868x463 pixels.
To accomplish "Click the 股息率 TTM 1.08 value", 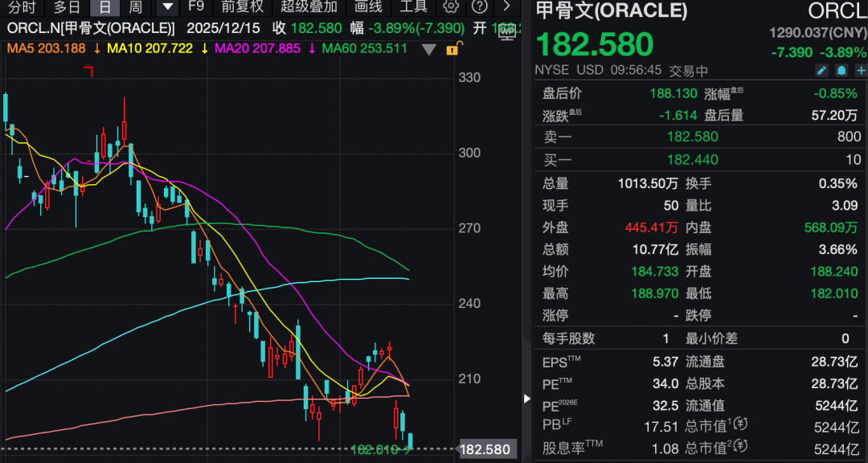I will [x=666, y=449].
